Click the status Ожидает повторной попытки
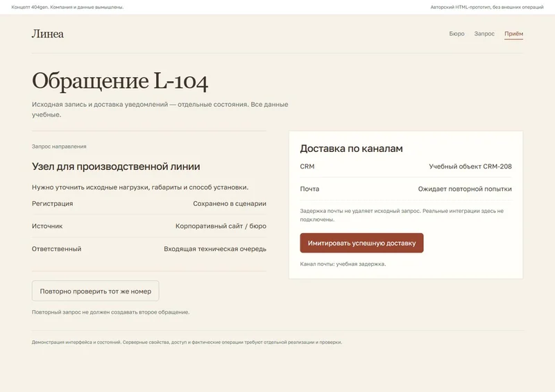The image size is (555, 392). click(x=465, y=189)
